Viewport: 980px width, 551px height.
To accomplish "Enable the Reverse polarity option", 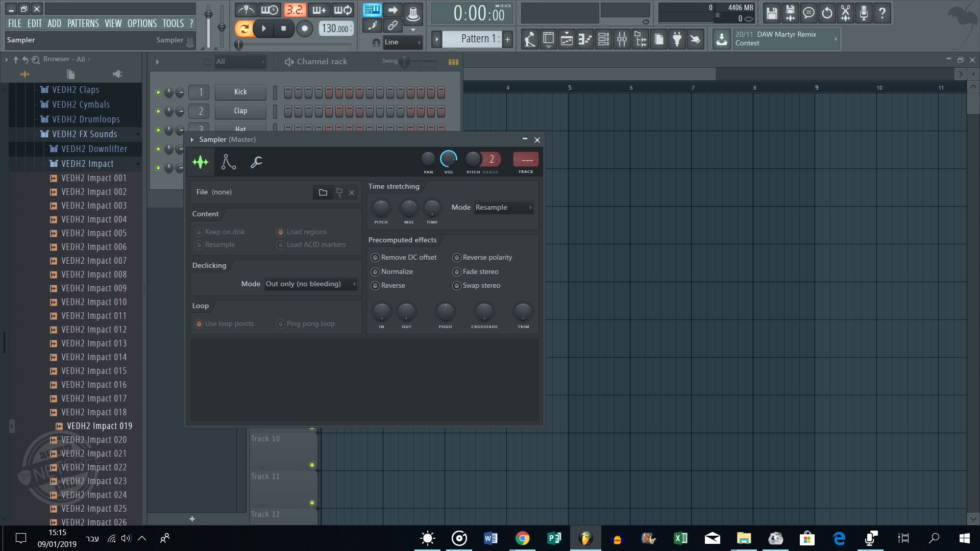I will (x=457, y=258).
